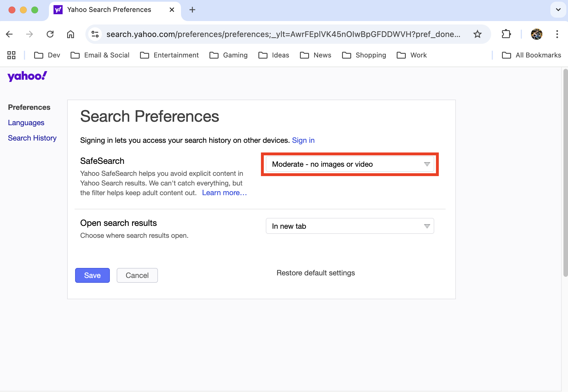The height and width of the screenshot is (392, 568).
Task: Open the apps grid shortcut
Action: pos(11,55)
